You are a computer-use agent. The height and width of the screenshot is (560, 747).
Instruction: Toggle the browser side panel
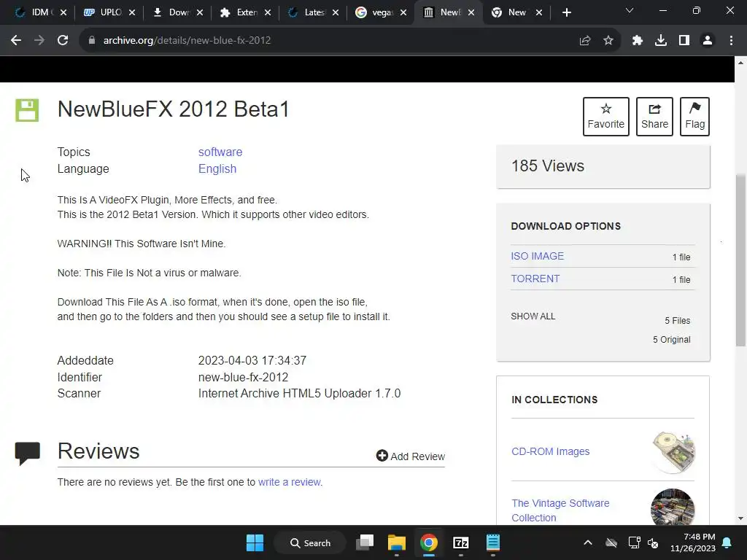coord(684,41)
